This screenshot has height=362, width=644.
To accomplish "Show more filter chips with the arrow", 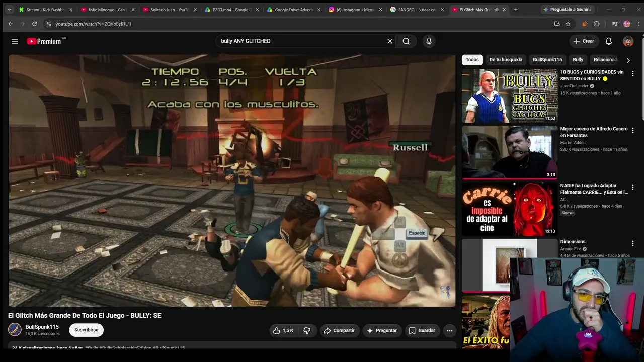I will (x=628, y=60).
